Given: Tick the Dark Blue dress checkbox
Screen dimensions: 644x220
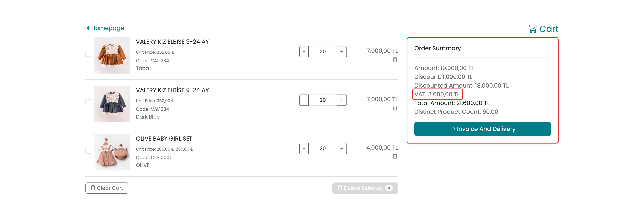Looking at the screenshot, I should [x=88, y=102].
